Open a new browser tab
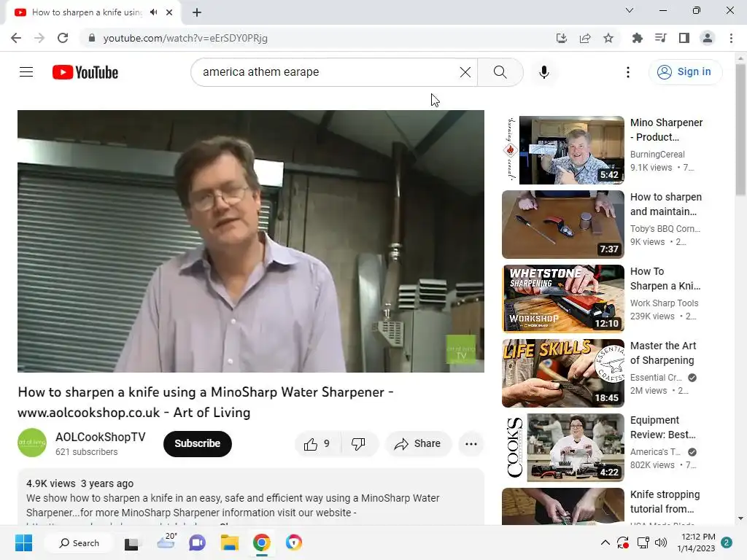This screenshot has width=747, height=560. click(x=197, y=12)
